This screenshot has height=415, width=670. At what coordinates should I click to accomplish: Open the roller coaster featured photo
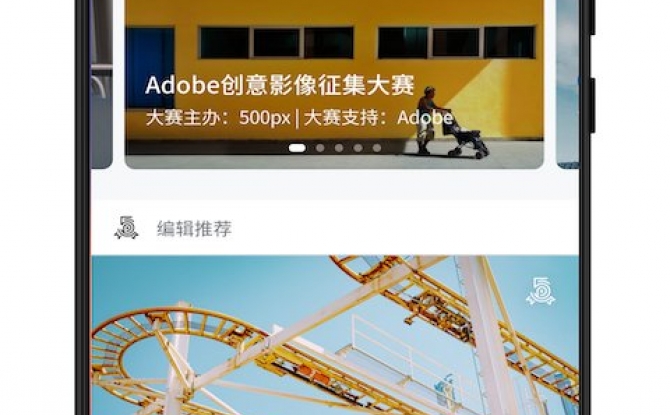335,335
